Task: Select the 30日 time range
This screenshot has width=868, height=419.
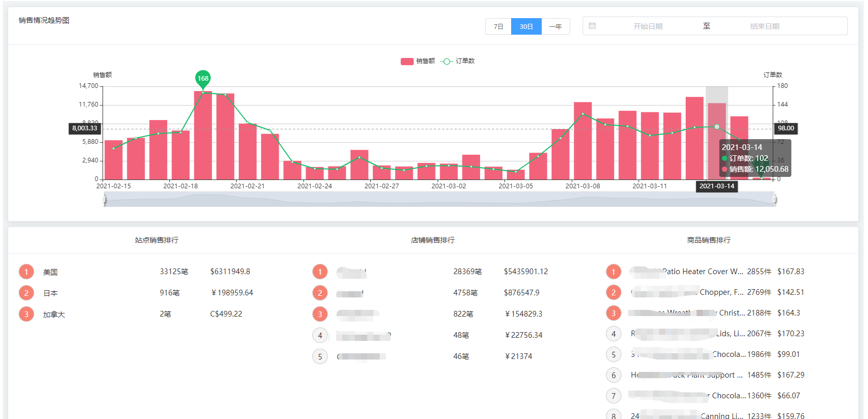Action: click(526, 26)
